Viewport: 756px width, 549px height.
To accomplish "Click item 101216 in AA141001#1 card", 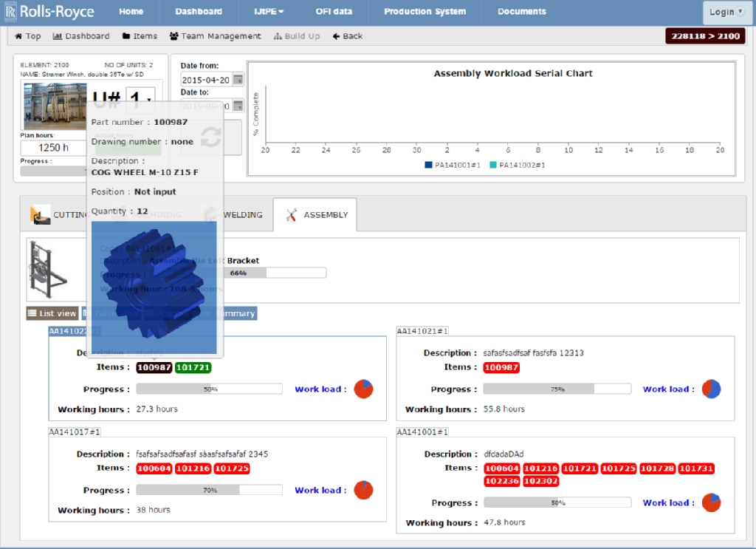I will coord(540,468).
